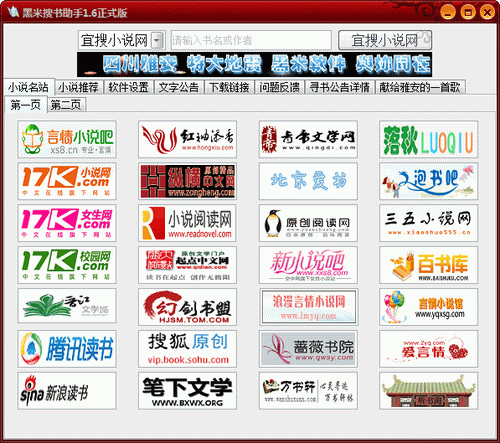This screenshot has height=443, width=500.
Task: Open the 蔷薇书院 qwsy.com logo
Action: [308, 349]
